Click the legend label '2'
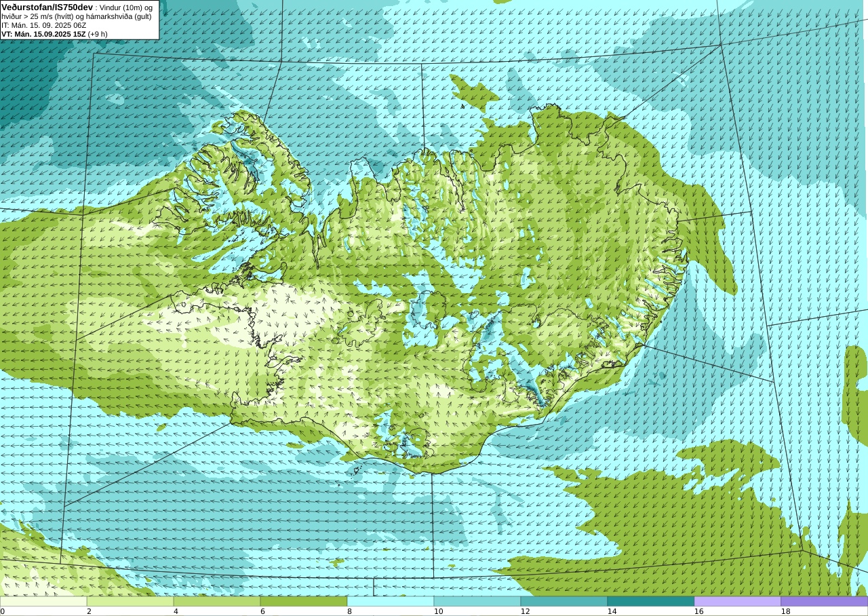868x616 pixels. click(x=89, y=611)
